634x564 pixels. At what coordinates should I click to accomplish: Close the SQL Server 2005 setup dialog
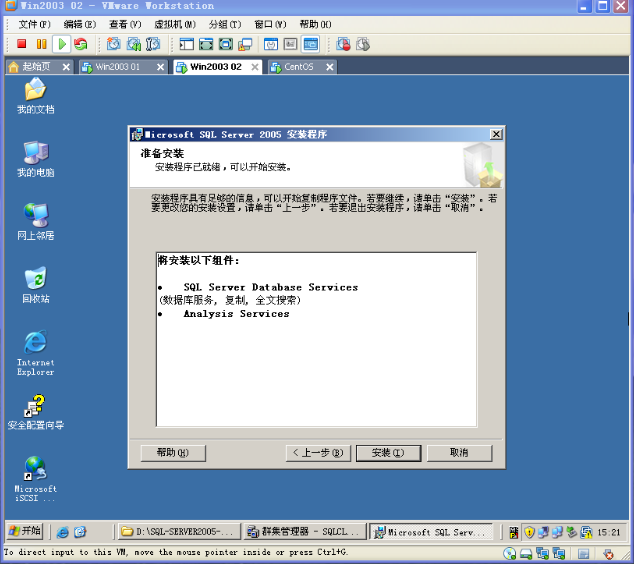pyautogui.click(x=496, y=134)
